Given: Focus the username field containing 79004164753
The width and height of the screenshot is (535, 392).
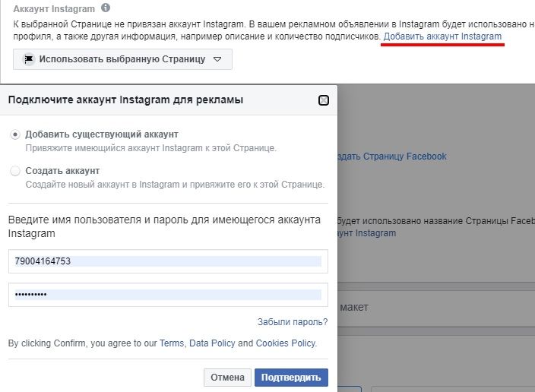Looking at the screenshot, I should click(168, 261).
